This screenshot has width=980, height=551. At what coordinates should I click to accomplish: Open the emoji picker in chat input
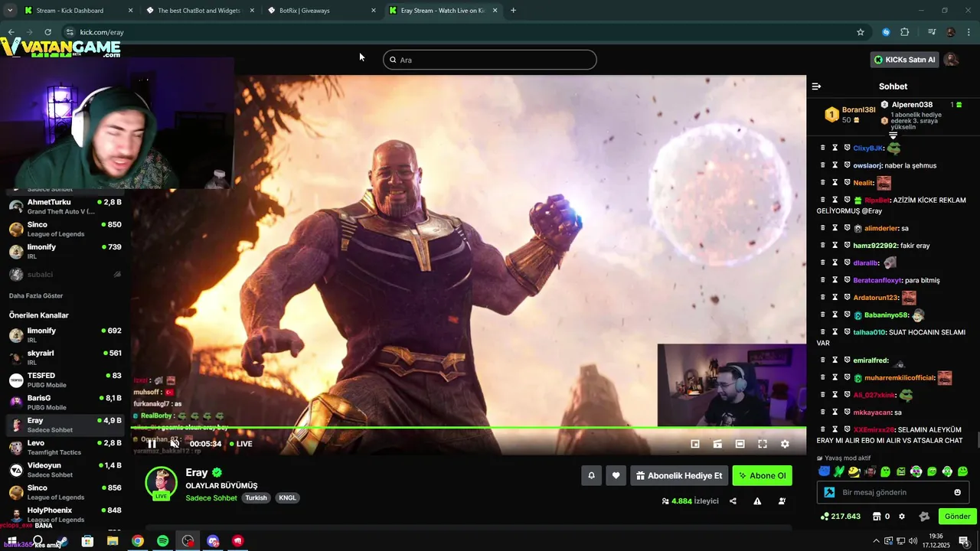point(957,492)
